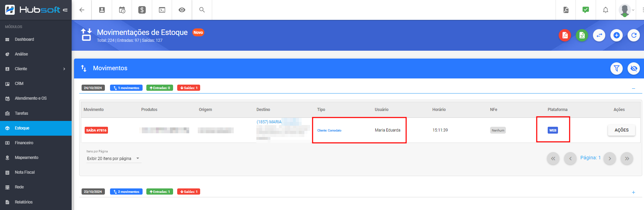The width and height of the screenshot is (644, 210).
Task: Go to last page of results
Action: point(627,159)
